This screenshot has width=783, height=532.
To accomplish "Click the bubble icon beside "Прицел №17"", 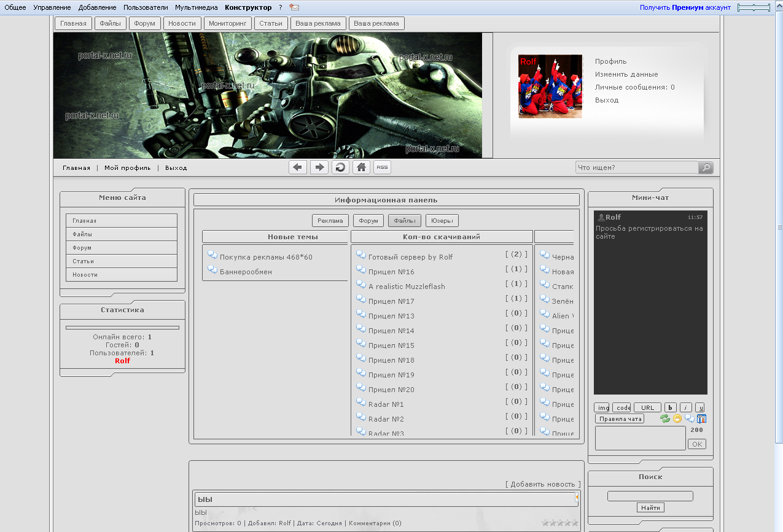I will coord(361,299).
